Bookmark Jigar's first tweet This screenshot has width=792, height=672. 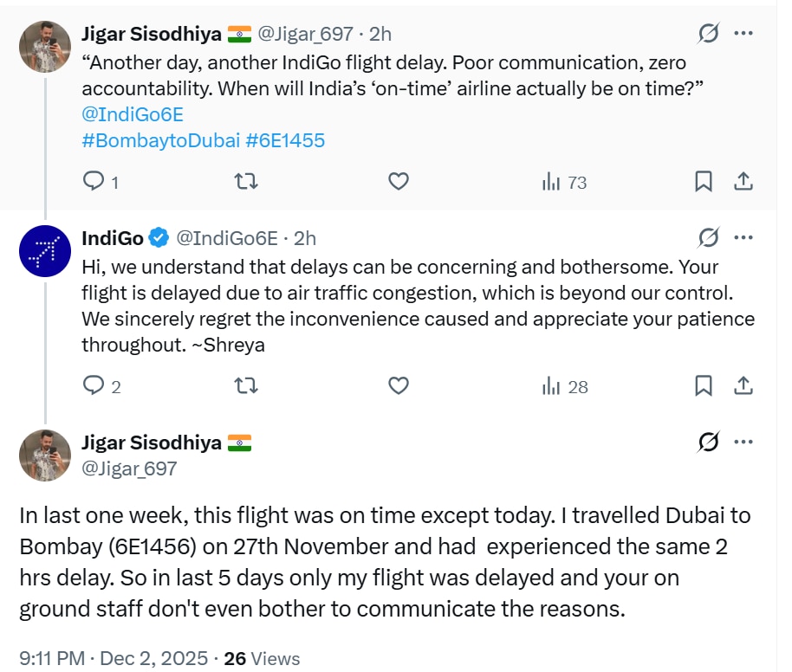(x=704, y=181)
